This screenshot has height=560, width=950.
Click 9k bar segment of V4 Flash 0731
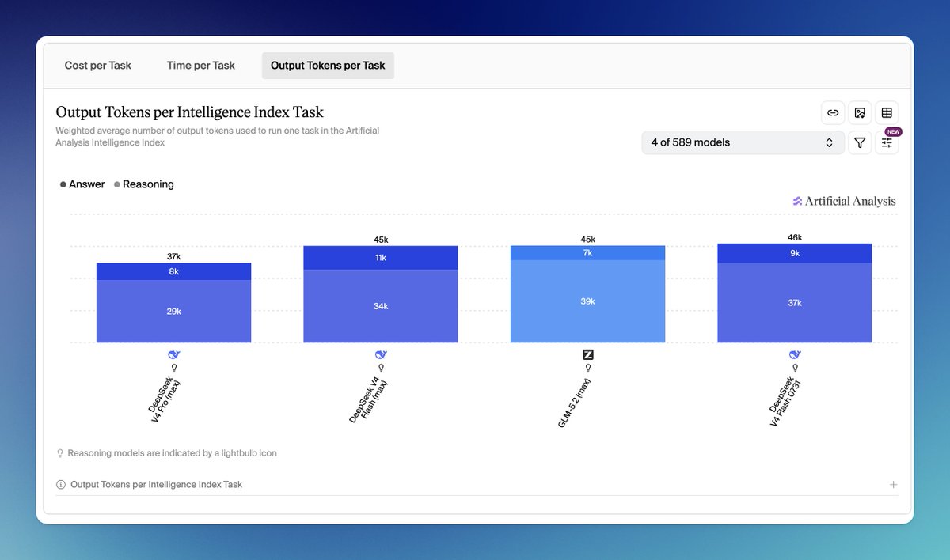tap(795, 253)
